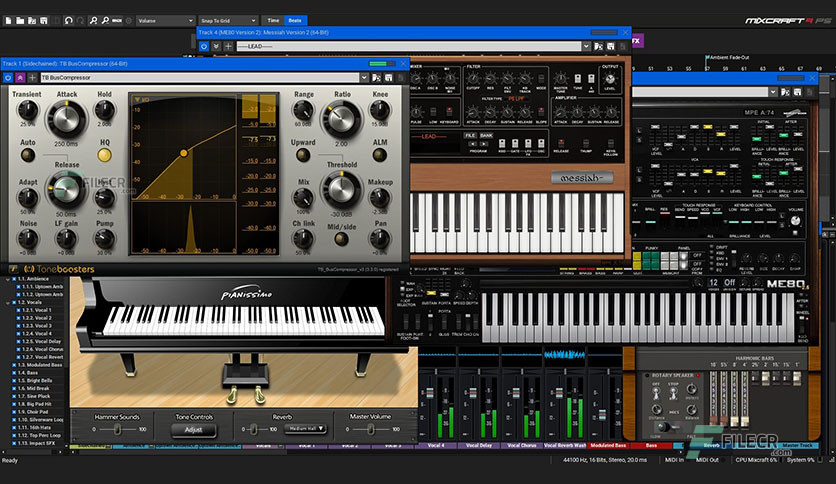The height and width of the screenshot is (484, 836).
Task: Click the purple FX button
Action: click(637, 41)
